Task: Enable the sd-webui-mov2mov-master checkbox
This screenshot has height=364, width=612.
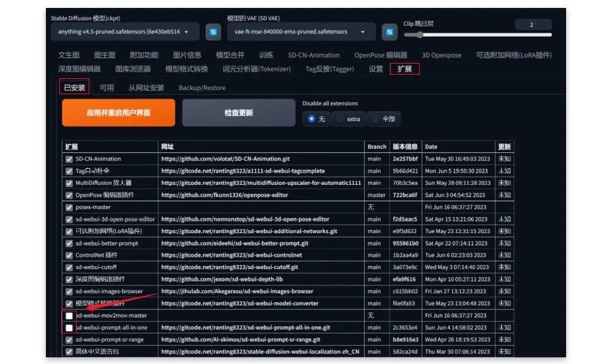Action: 69,316
